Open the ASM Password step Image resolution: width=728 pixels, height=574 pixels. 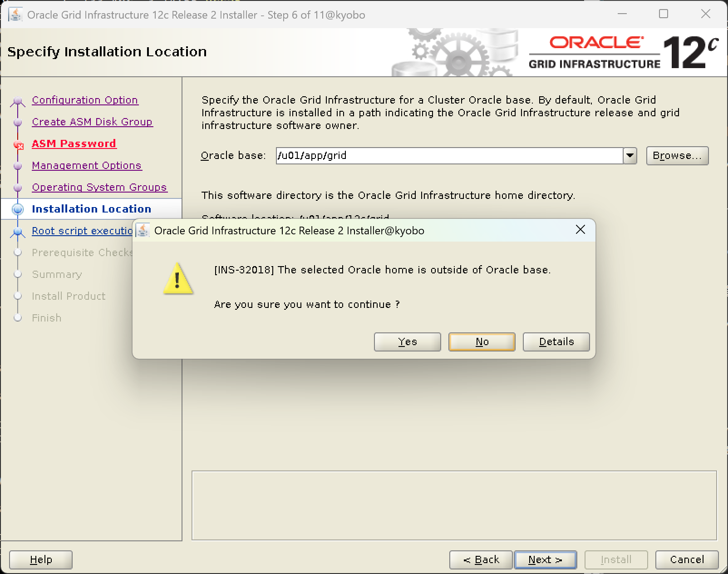tap(74, 143)
